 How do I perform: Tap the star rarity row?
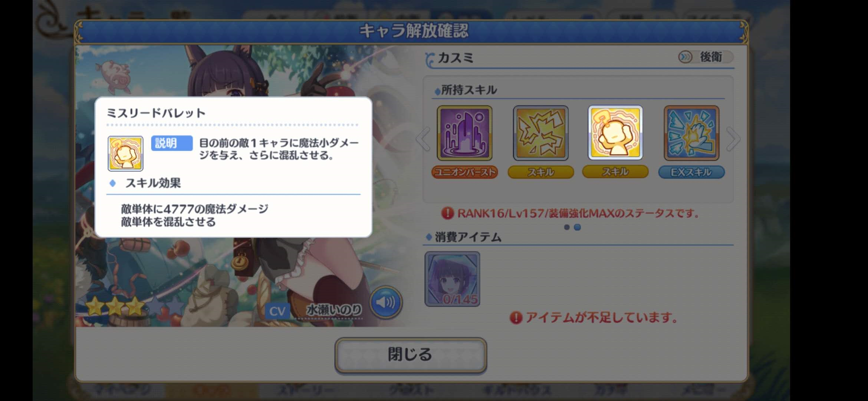135,307
